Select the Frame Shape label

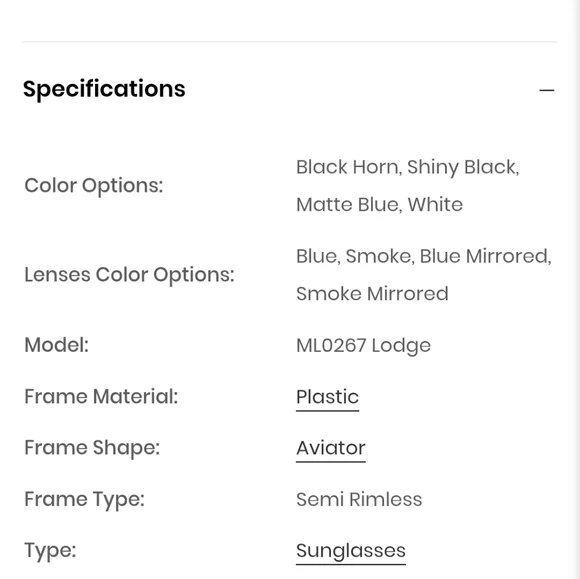pos(92,448)
